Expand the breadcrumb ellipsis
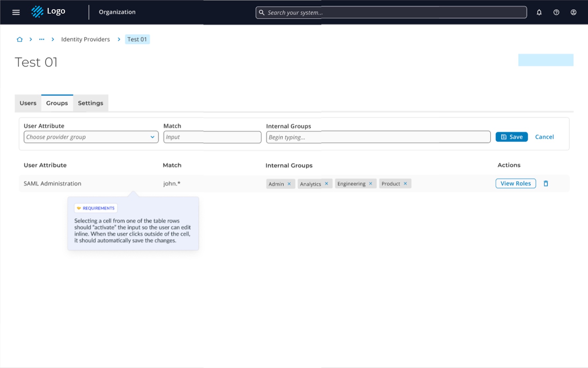The height and width of the screenshot is (368, 588). click(x=42, y=39)
